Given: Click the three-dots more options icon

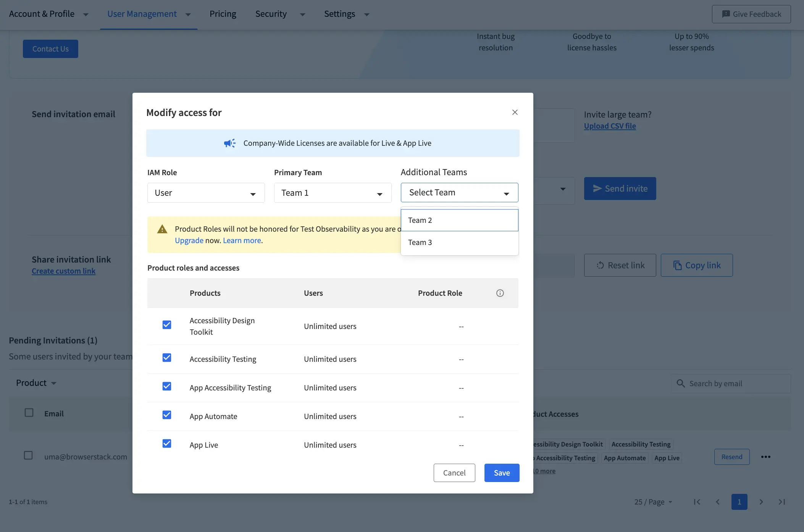Looking at the screenshot, I should pos(765,457).
